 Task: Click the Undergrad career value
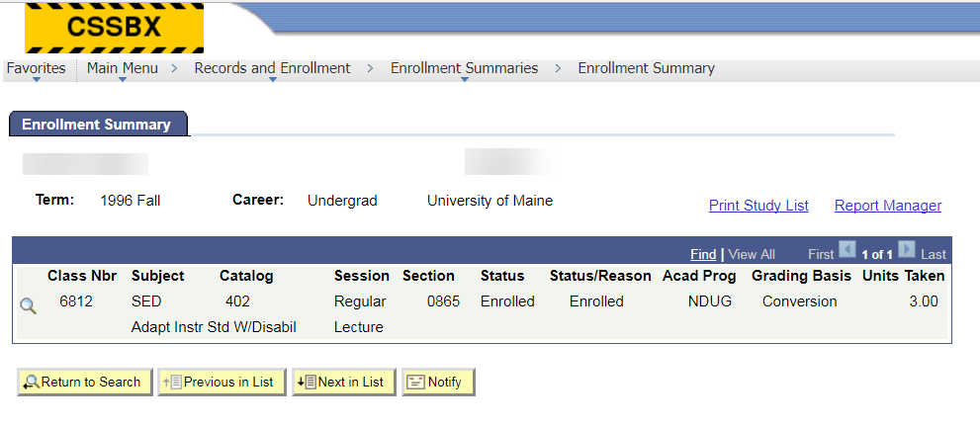[342, 202]
